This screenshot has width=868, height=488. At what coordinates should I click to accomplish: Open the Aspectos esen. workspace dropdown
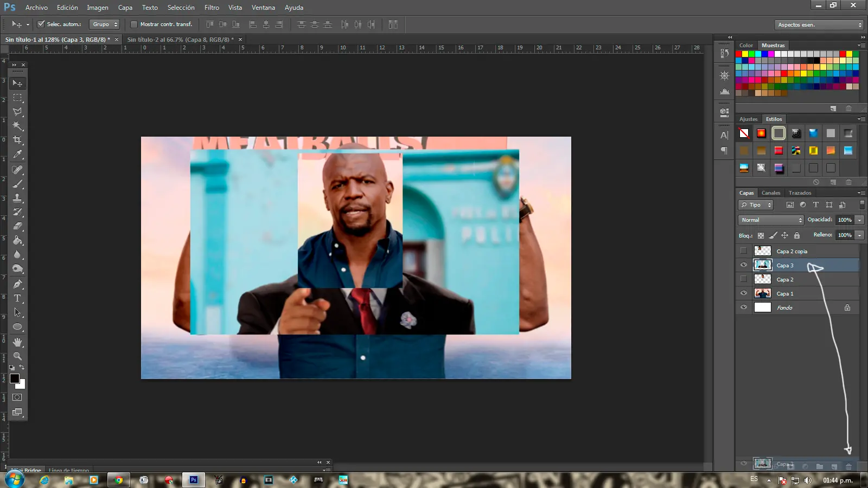tap(819, 25)
